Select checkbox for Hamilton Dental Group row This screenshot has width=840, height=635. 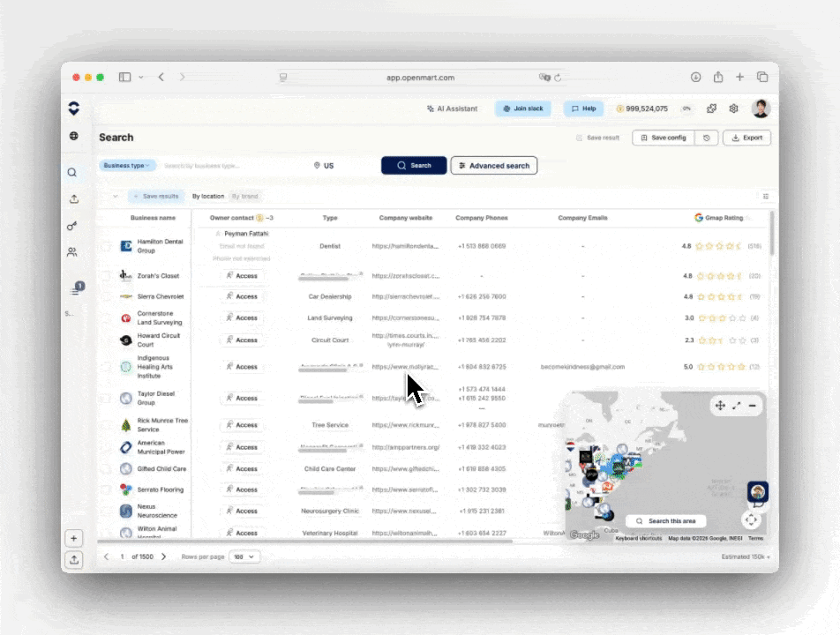coord(107,246)
